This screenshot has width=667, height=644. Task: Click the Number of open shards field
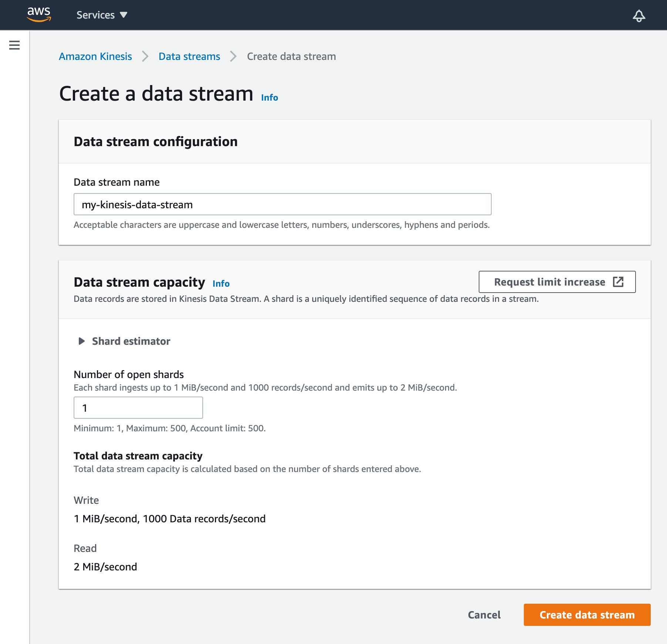(138, 407)
